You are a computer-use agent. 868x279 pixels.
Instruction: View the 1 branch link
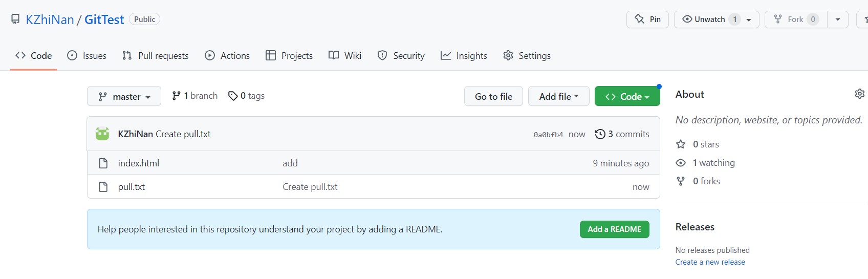click(x=195, y=96)
